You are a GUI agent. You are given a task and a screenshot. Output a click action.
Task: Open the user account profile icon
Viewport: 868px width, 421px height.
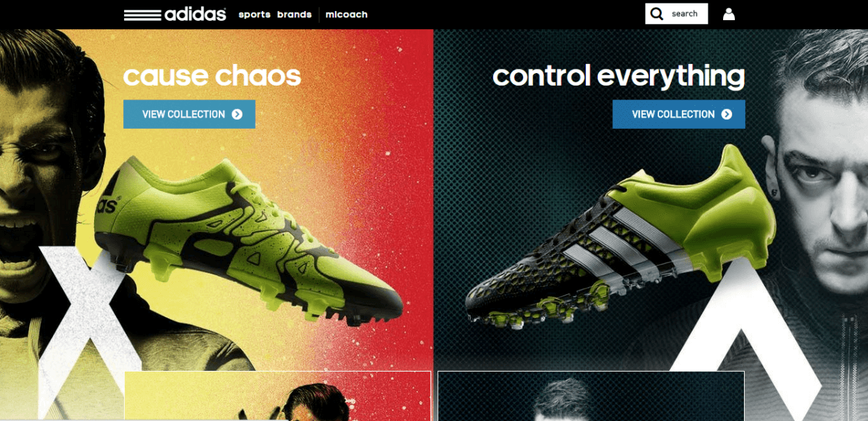pos(729,14)
